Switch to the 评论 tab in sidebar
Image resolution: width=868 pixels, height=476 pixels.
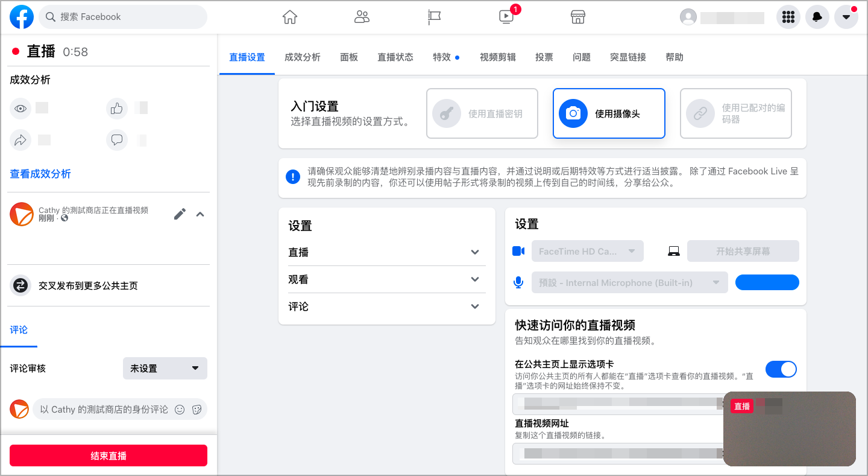point(19,330)
